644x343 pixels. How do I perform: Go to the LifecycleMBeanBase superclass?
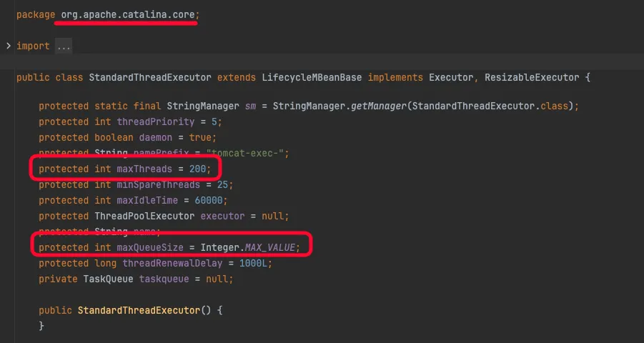(x=303, y=77)
